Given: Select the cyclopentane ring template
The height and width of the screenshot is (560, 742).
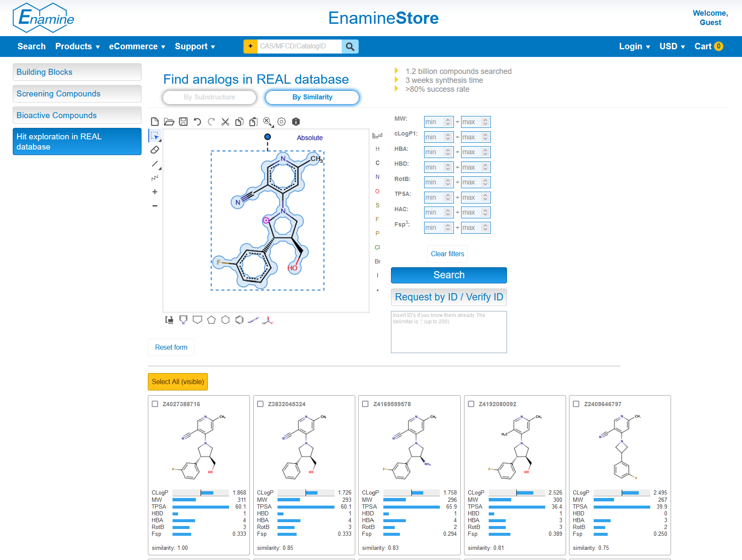Looking at the screenshot, I should point(211,320).
